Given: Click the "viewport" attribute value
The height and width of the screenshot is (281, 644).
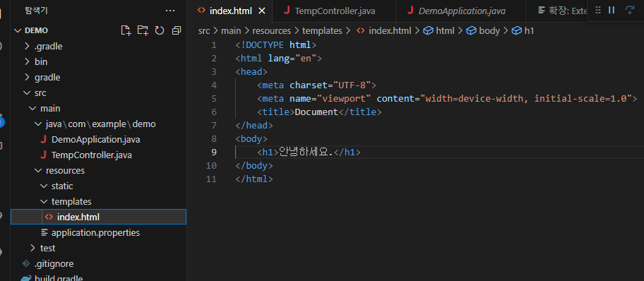Looking at the screenshot, I should point(344,99).
